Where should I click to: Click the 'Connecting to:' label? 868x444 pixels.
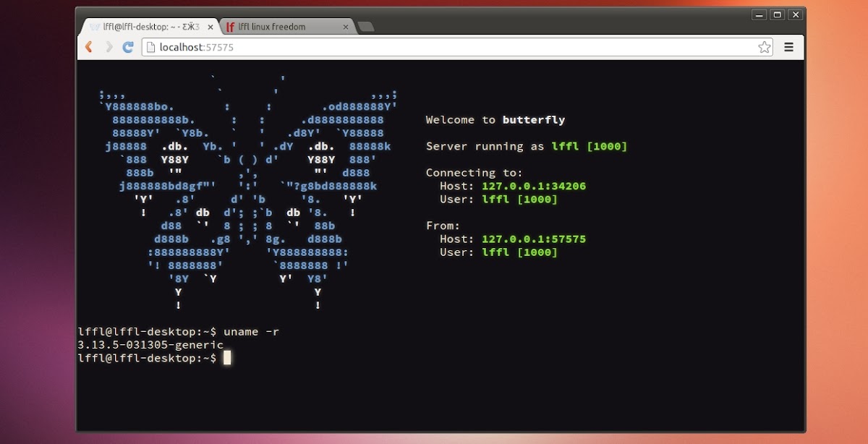[x=475, y=173]
